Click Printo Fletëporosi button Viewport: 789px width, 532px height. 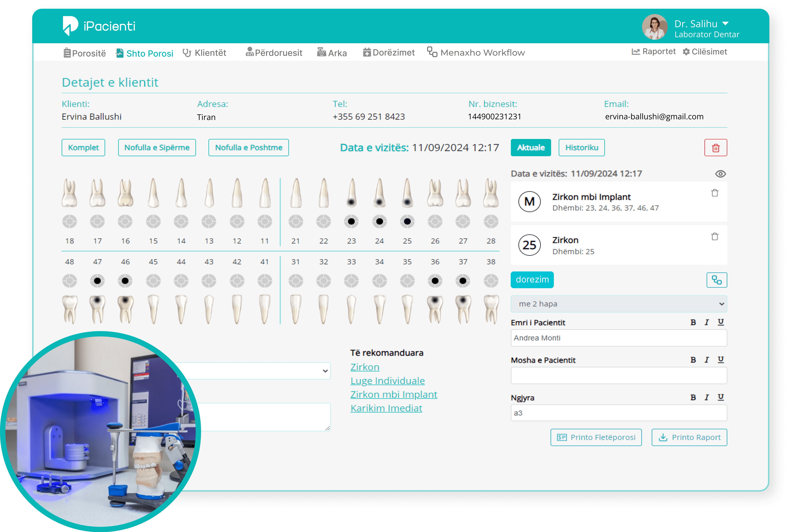(596, 437)
